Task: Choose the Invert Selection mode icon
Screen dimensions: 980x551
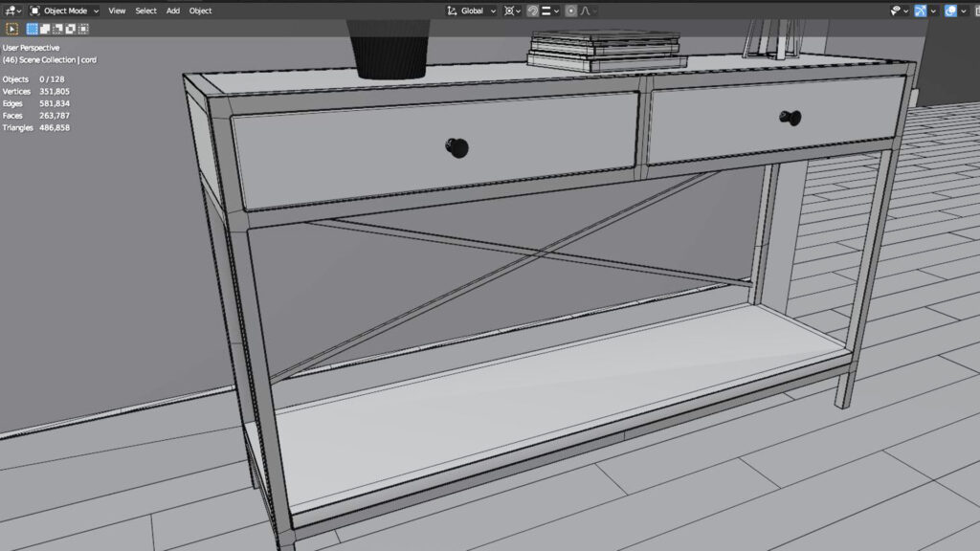Action: pyautogui.click(x=70, y=29)
